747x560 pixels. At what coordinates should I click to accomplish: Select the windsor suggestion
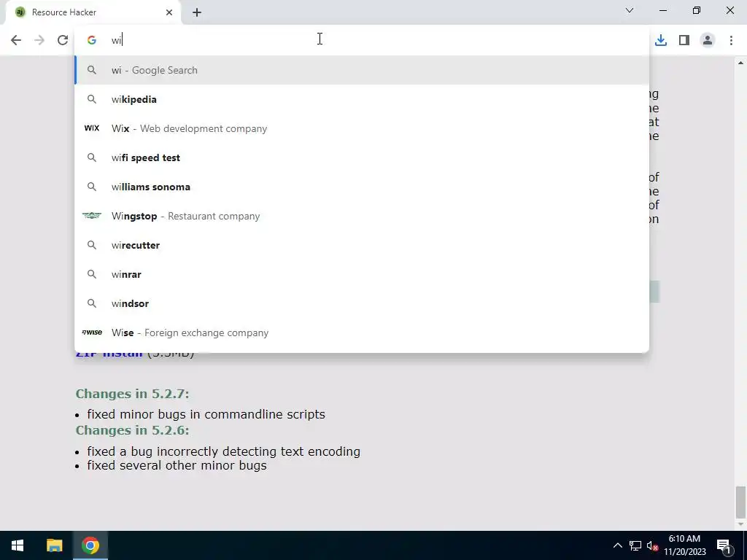pyautogui.click(x=362, y=303)
